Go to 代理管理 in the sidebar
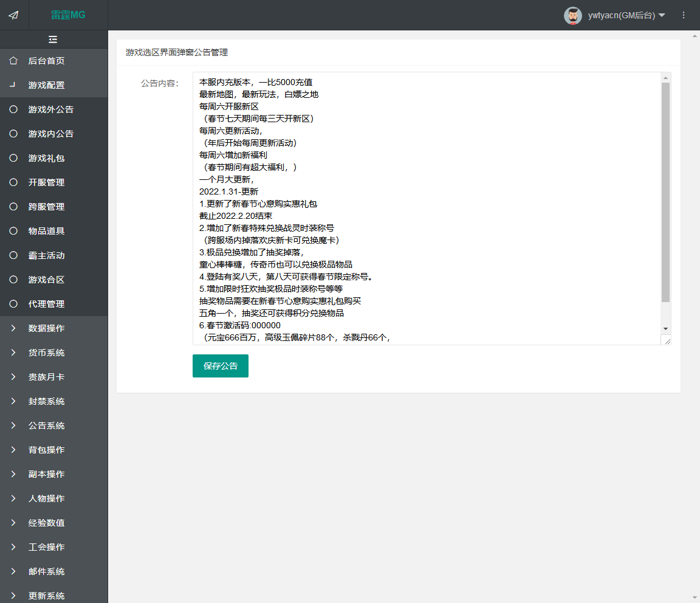 point(53,304)
